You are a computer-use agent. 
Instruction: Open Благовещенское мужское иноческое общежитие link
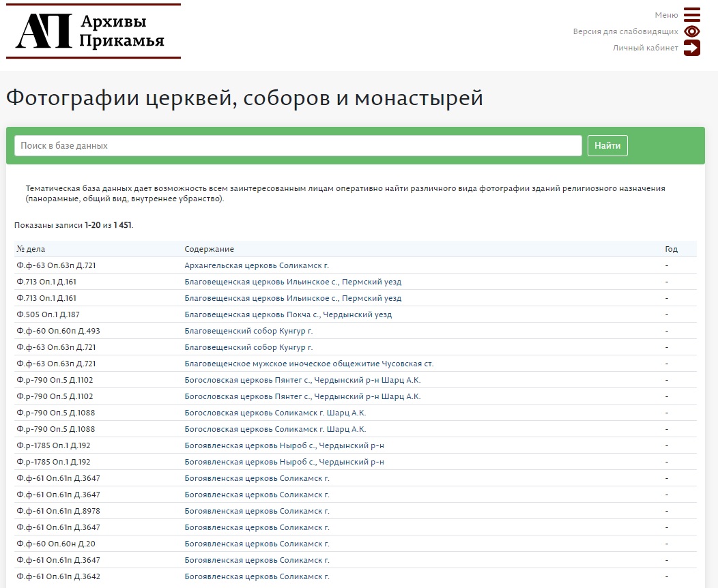tap(308, 364)
